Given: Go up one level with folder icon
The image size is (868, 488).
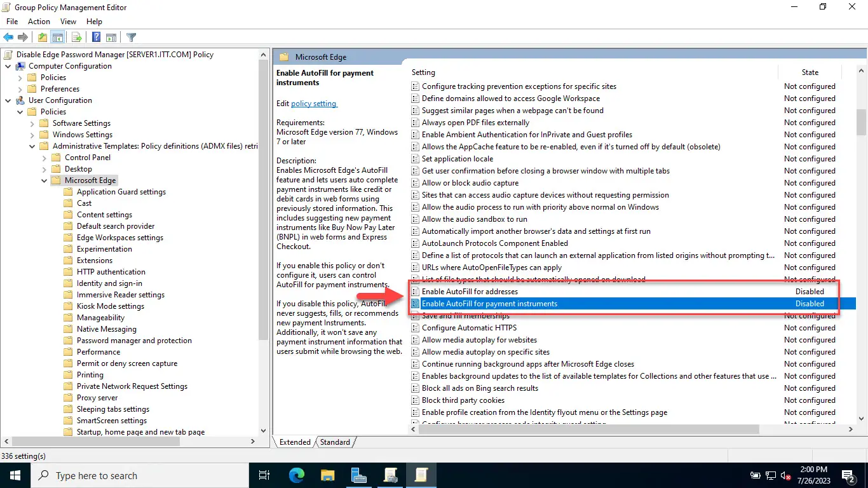Looking at the screenshot, I should [x=43, y=37].
